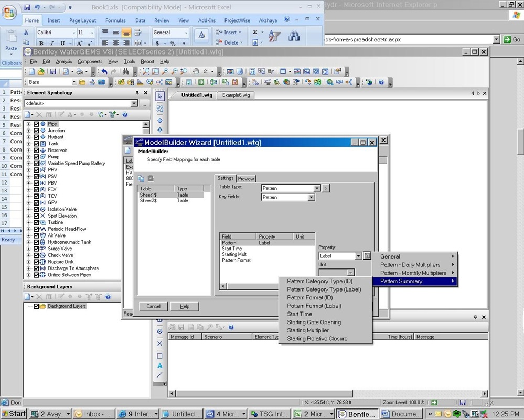Image resolution: width=524 pixels, height=420 pixels.
Task: Open the Help icon in Element Symbology panel
Action: click(124, 115)
